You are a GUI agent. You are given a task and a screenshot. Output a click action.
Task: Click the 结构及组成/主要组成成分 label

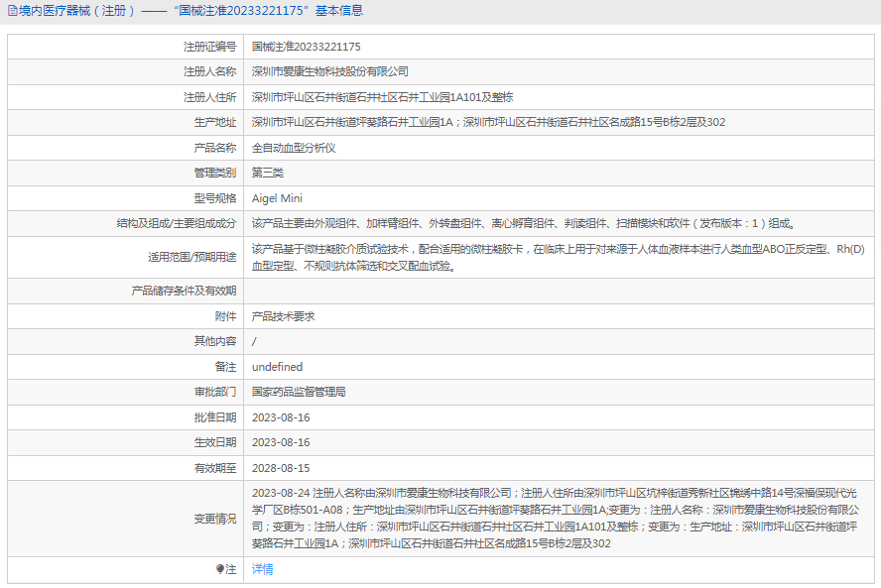[x=177, y=223]
